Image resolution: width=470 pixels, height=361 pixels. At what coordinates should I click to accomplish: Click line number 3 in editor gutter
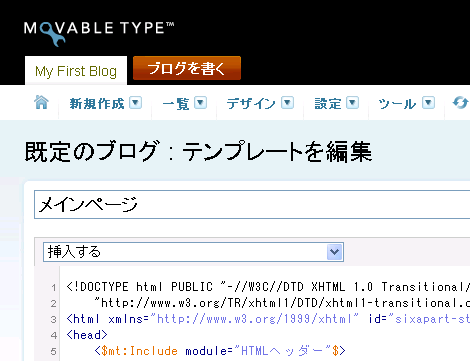[53, 319]
